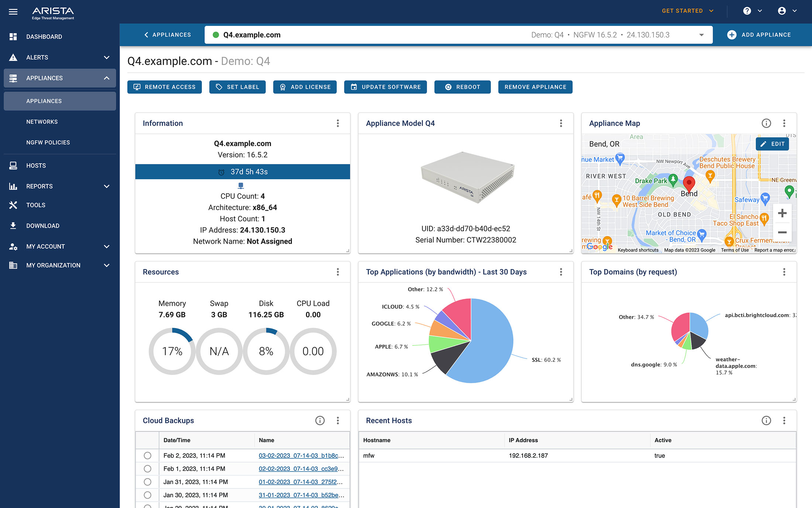
Task: Expand the My Organization sidebar section
Action: (107, 265)
